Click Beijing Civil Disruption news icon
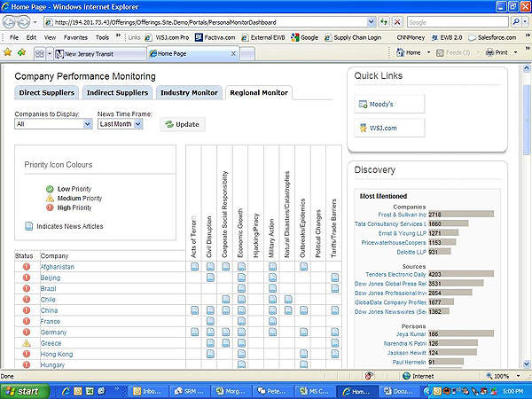The width and height of the screenshot is (532, 399). [211, 278]
